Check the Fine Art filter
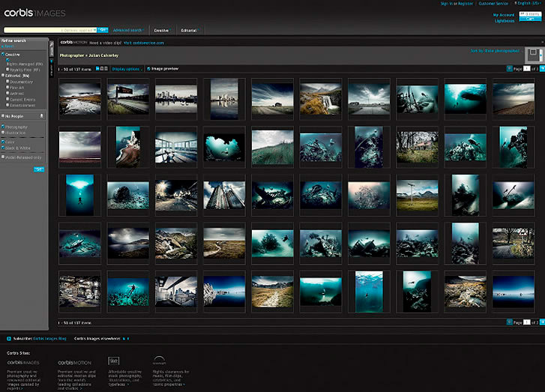Screen dimensions: 545x392 [x=7, y=88]
